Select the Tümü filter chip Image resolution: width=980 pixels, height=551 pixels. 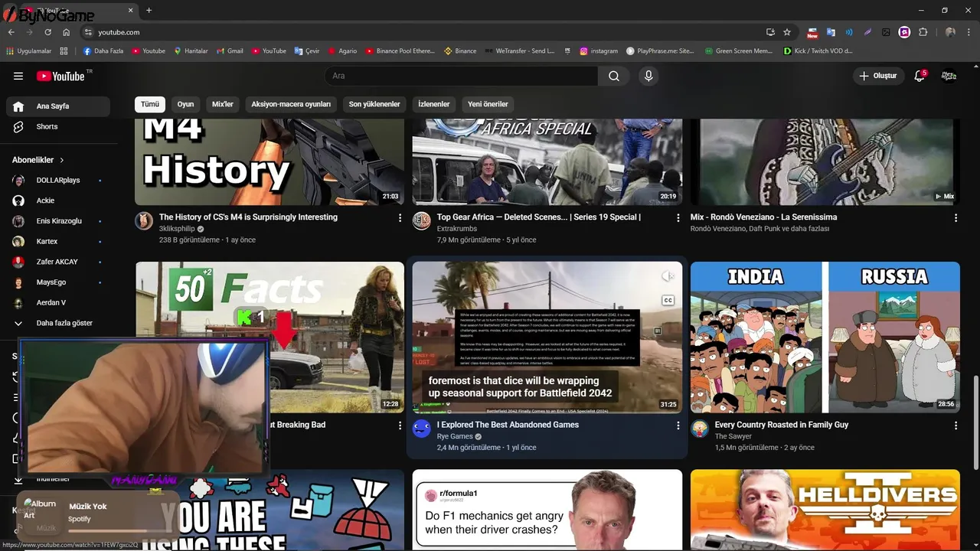(150, 104)
